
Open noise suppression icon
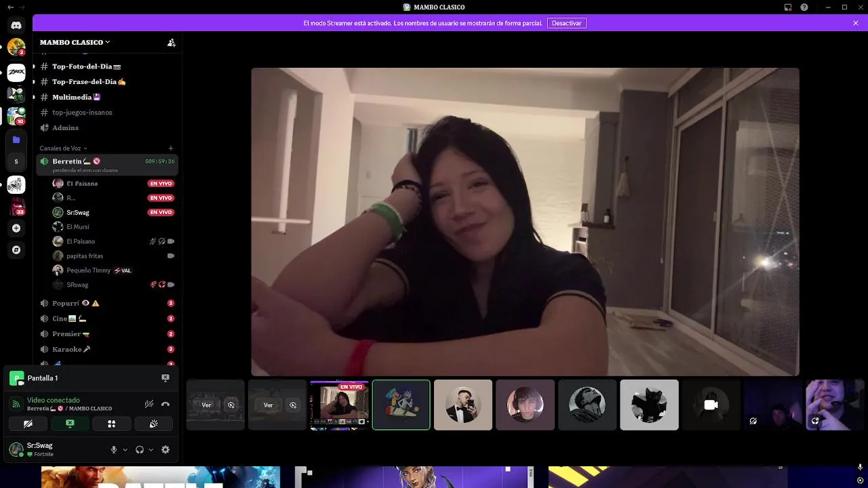pos(149,404)
